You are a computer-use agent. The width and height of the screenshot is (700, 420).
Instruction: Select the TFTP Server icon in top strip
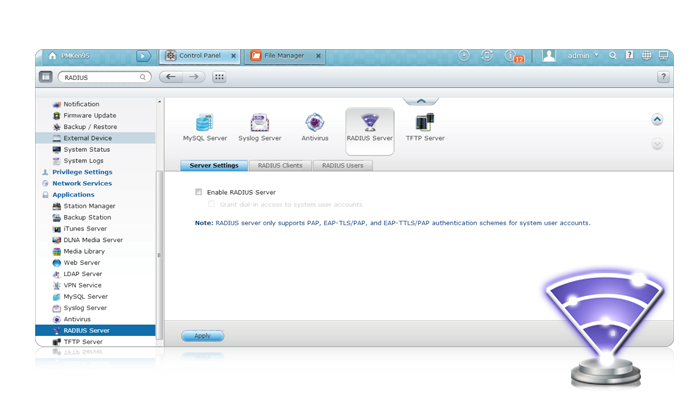[x=425, y=124]
